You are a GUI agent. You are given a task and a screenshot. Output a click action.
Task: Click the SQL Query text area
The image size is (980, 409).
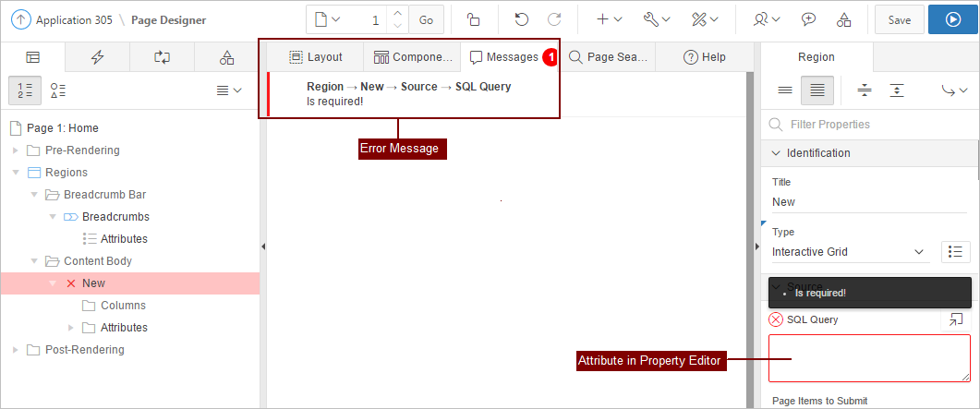point(868,358)
